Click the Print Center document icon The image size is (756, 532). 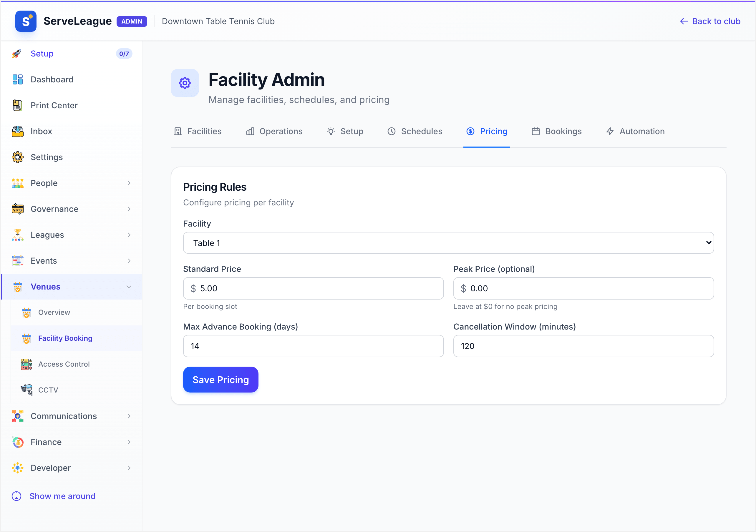pyautogui.click(x=17, y=105)
